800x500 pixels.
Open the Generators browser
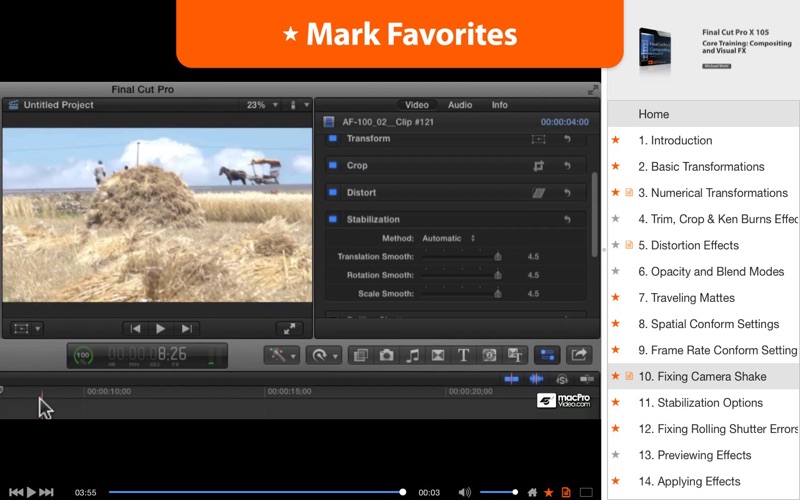[x=489, y=355]
